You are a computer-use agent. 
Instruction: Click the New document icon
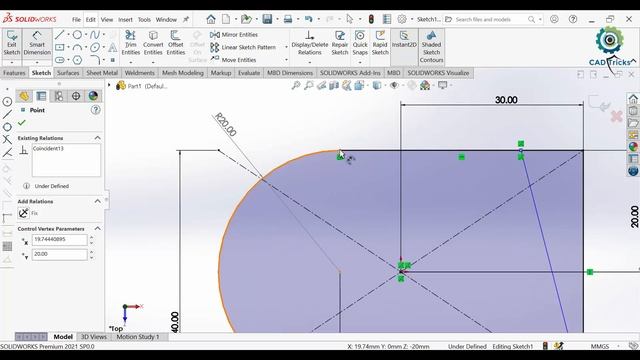point(226,19)
